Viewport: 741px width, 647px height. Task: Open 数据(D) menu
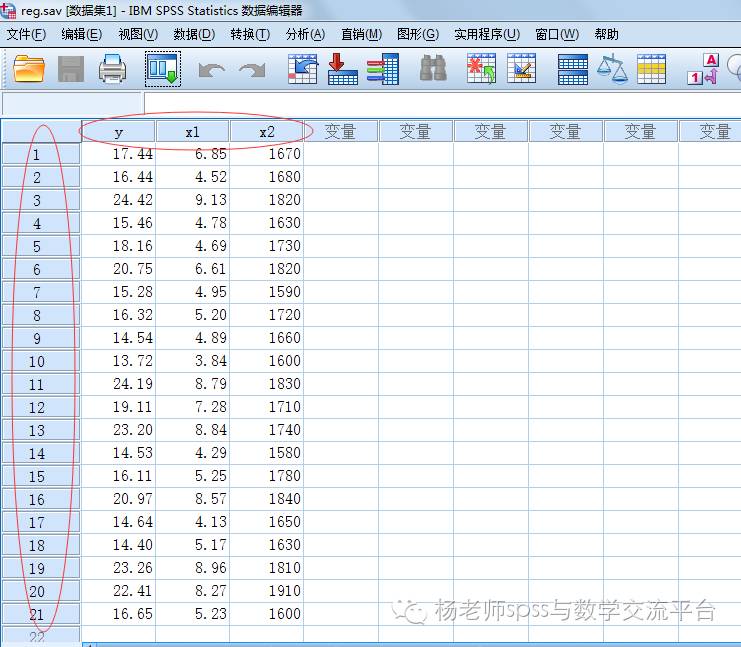pos(194,34)
